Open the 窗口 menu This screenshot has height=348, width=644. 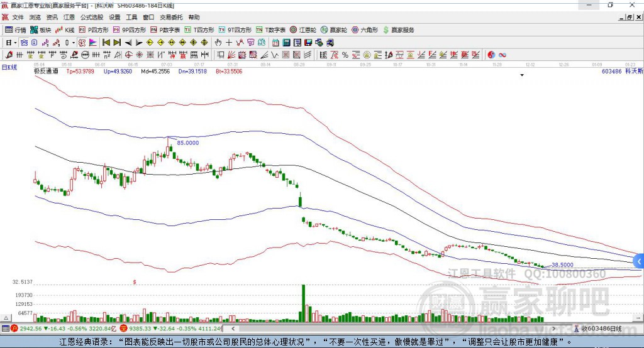coord(148,17)
